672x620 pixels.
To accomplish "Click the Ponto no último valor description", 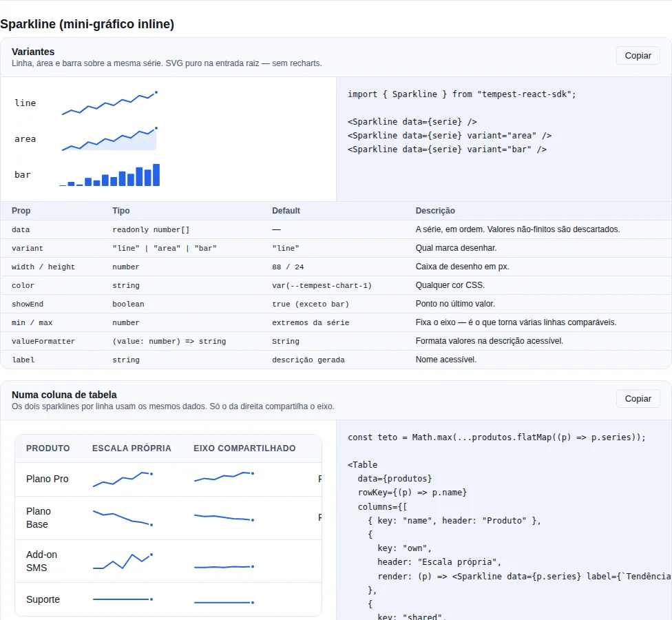I will (455, 304).
